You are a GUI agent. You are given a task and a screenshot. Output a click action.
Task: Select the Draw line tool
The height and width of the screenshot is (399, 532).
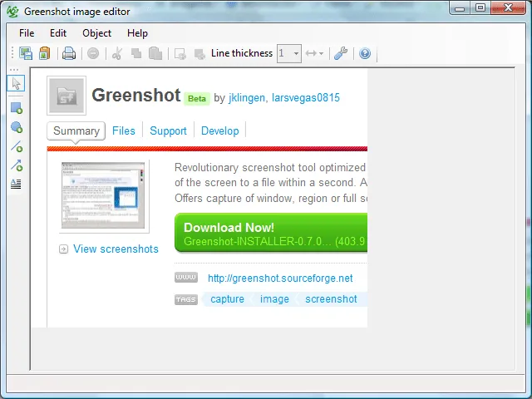point(17,146)
